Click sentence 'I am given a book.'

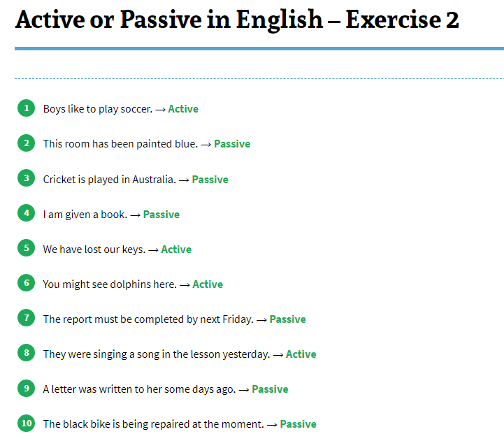pos(85,215)
